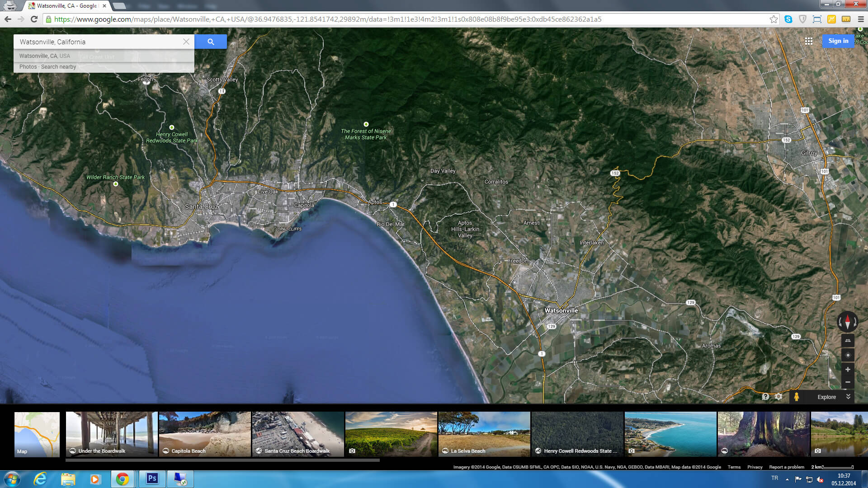Select the yellow Pegman Street View icon
This screenshot has height=488, width=868.
pos(797,397)
